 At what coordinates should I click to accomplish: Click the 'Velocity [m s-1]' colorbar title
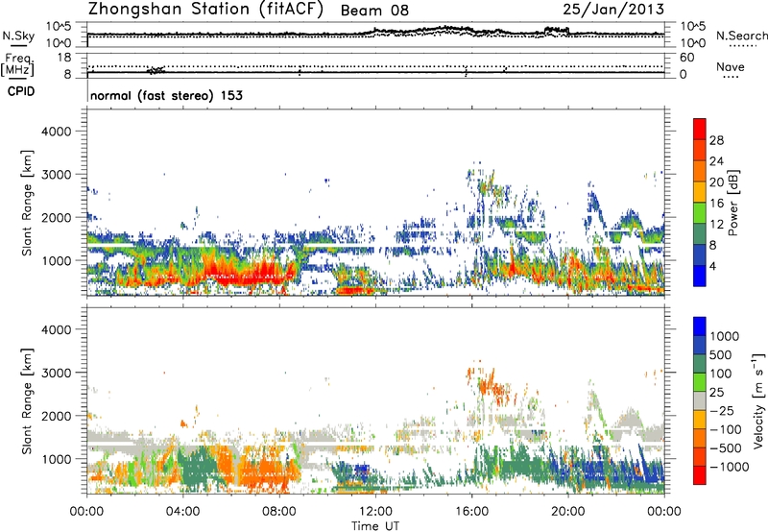pyautogui.click(x=758, y=401)
